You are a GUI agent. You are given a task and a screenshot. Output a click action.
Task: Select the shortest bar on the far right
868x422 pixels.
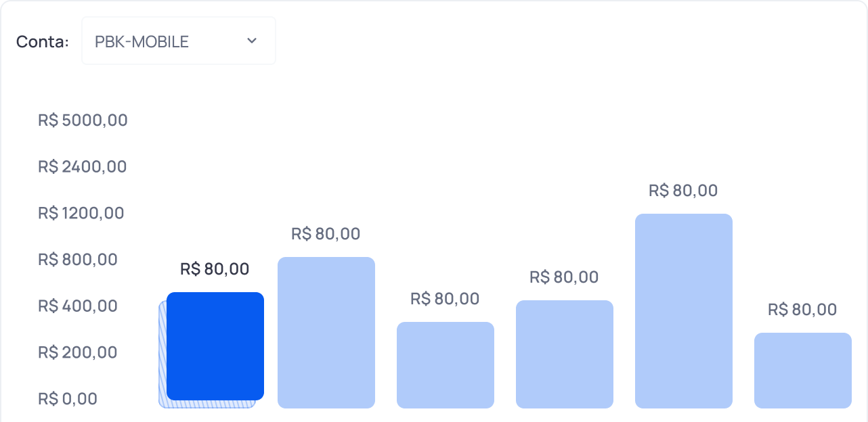click(x=803, y=370)
